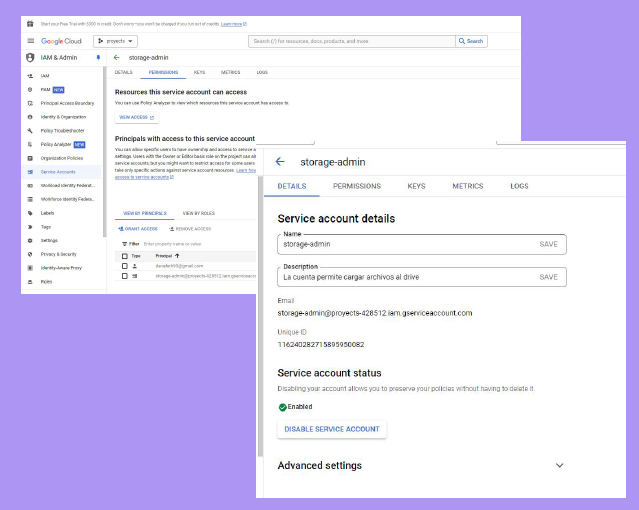Open the KEYS tab in the rear window

pos(199,72)
